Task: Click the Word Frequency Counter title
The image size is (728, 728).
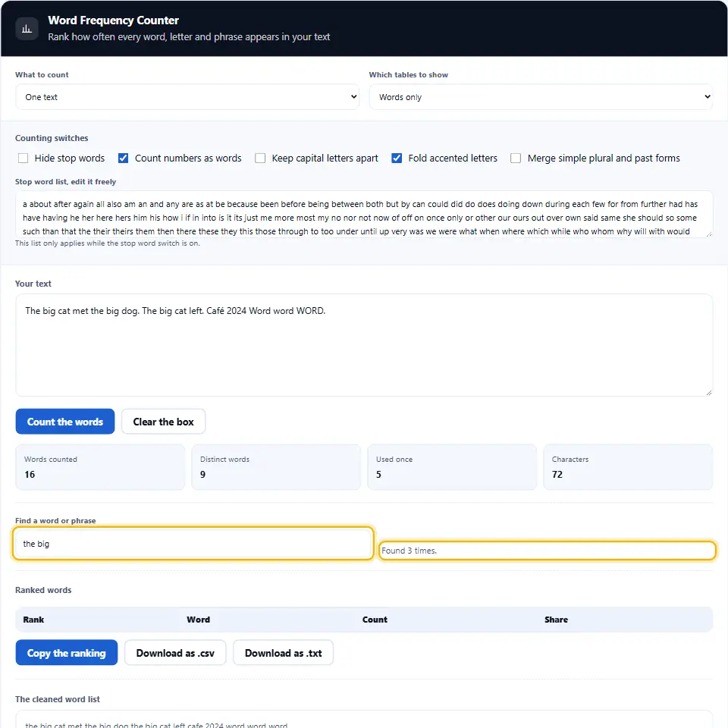Action: tap(113, 20)
